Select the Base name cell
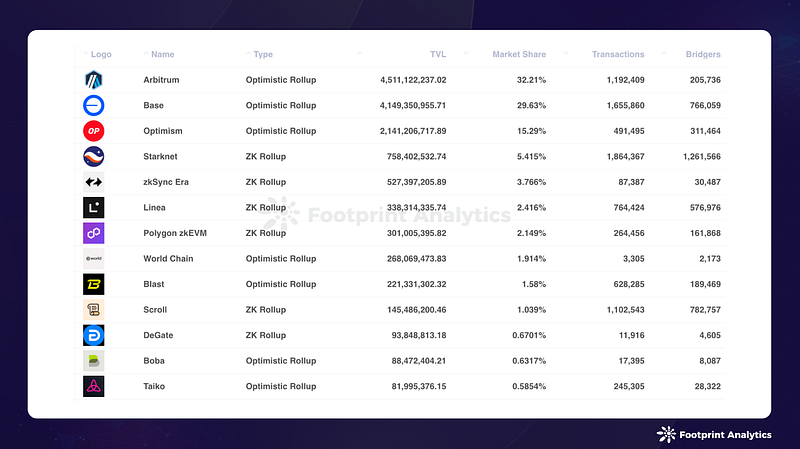 pos(154,106)
